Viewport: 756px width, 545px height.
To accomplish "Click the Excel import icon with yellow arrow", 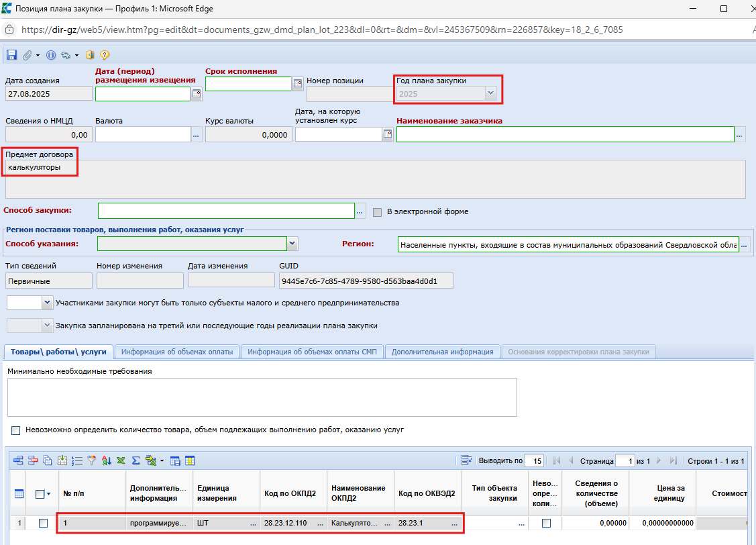I will [151, 460].
